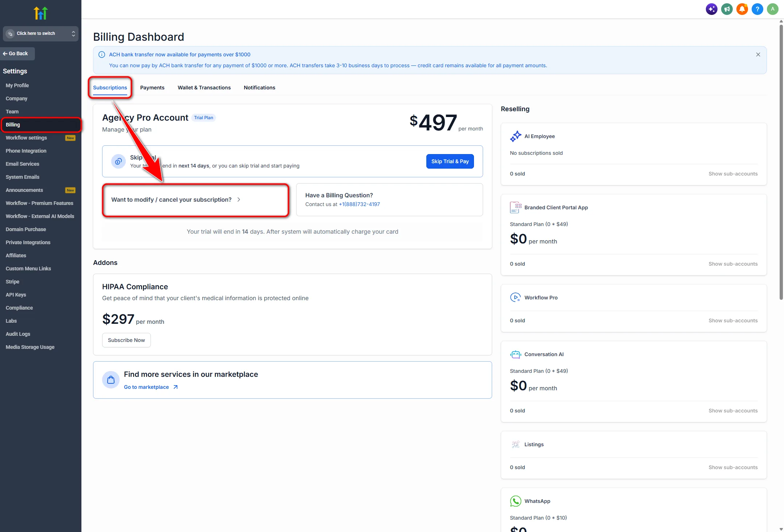Click the green megaphone announcements icon
The height and width of the screenshot is (532, 784).
(727, 9)
